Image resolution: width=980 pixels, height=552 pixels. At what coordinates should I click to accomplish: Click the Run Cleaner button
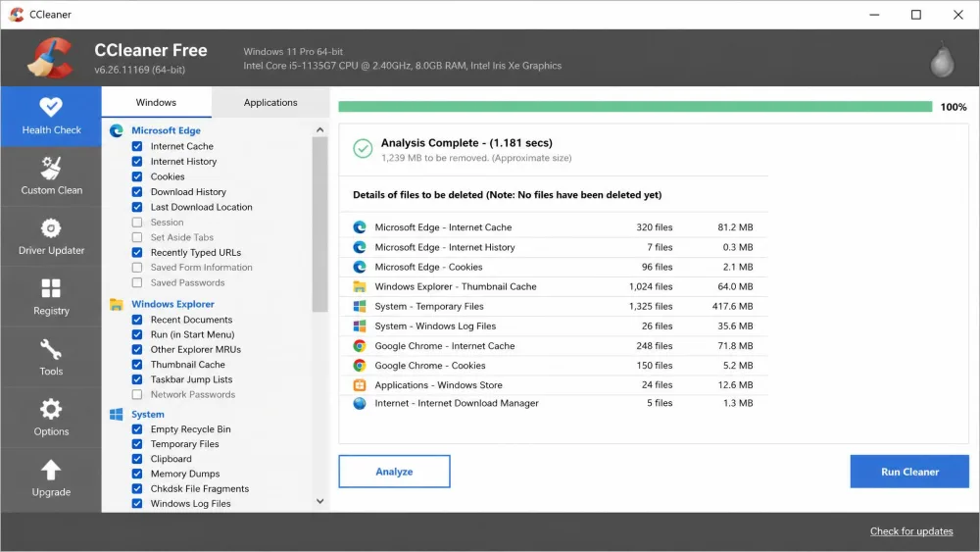(x=909, y=472)
